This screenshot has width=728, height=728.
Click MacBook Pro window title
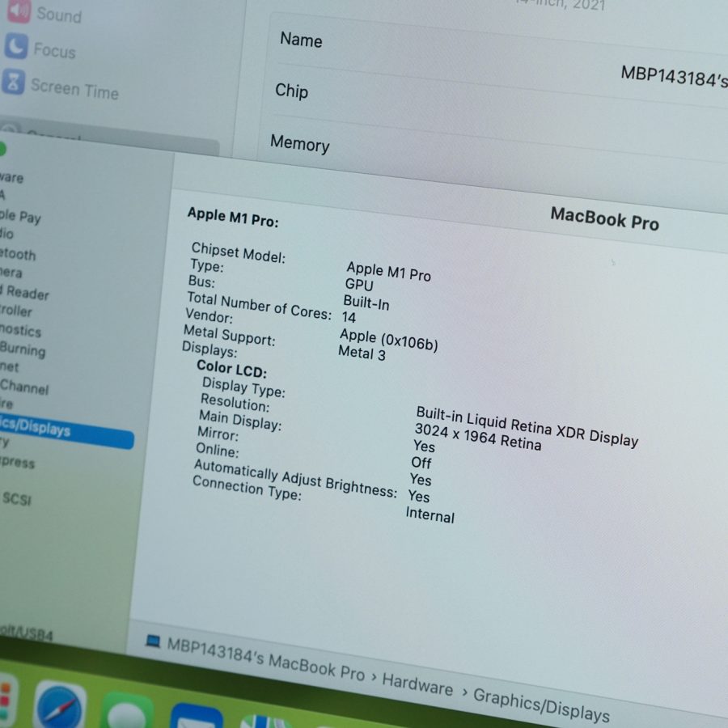point(604,218)
